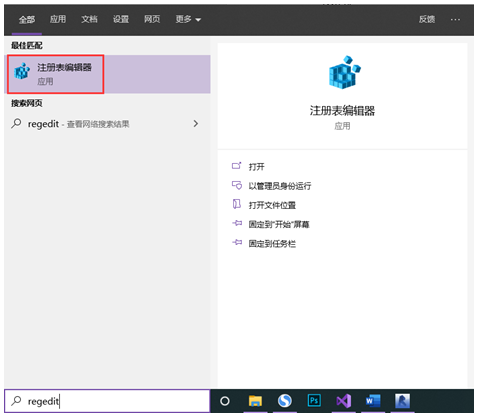
Task: Click 打开文件位置
Action: click(x=272, y=205)
